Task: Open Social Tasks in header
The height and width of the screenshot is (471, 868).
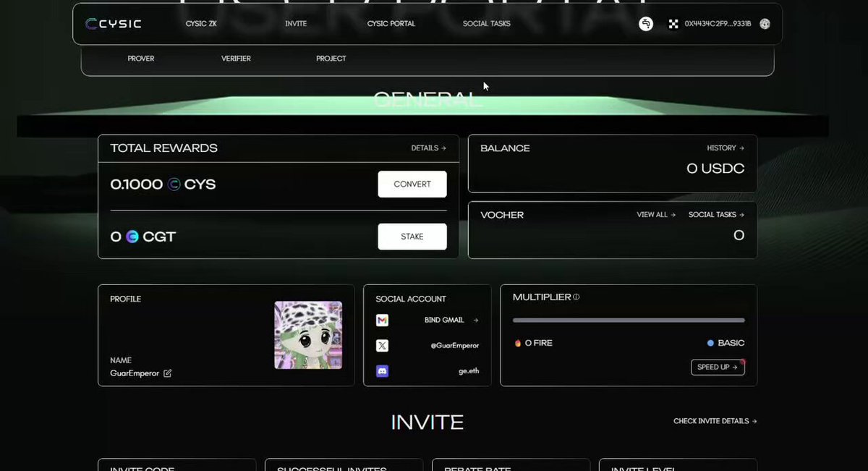Action: [487, 24]
